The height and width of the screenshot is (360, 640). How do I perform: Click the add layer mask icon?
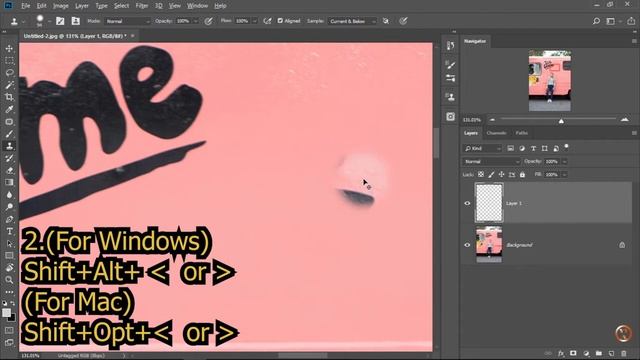[x=573, y=353]
